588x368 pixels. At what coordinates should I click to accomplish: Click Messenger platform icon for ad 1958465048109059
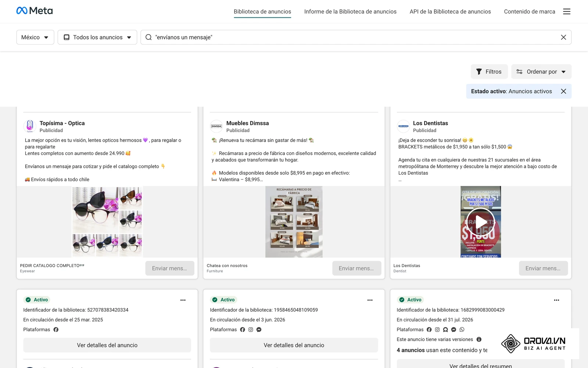click(259, 330)
